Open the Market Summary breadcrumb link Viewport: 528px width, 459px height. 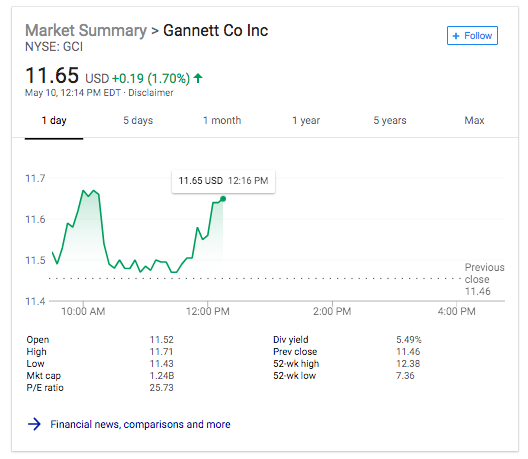coord(86,30)
